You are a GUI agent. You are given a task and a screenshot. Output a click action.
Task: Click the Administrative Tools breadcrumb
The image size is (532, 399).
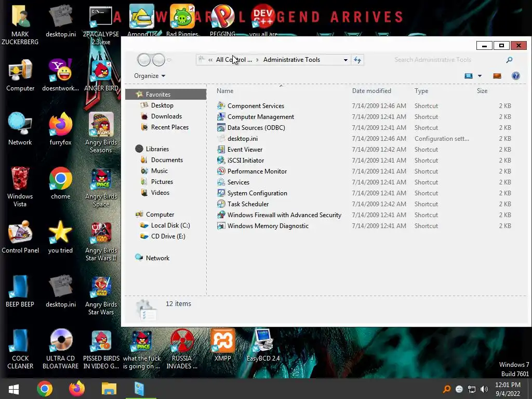coord(291,60)
